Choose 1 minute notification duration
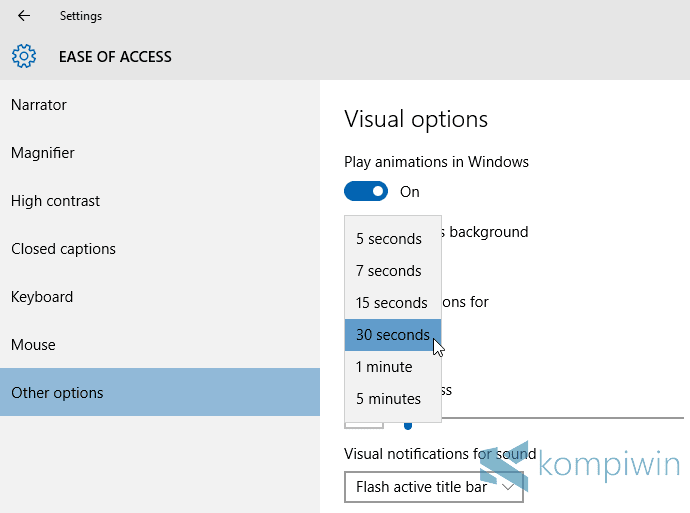690x513 pixels. click(x=384, y=367)
